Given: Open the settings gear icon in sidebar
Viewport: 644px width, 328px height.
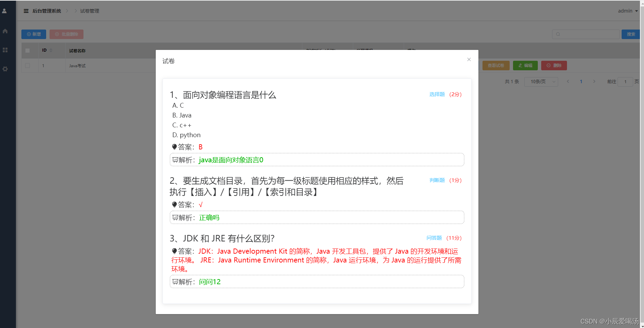Looking at the screenshot, I should (x=5, y=69).
